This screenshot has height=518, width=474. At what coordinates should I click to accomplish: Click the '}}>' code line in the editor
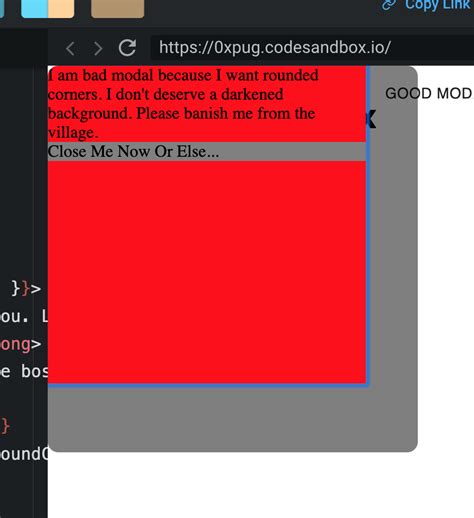click(x=26, y=288)
